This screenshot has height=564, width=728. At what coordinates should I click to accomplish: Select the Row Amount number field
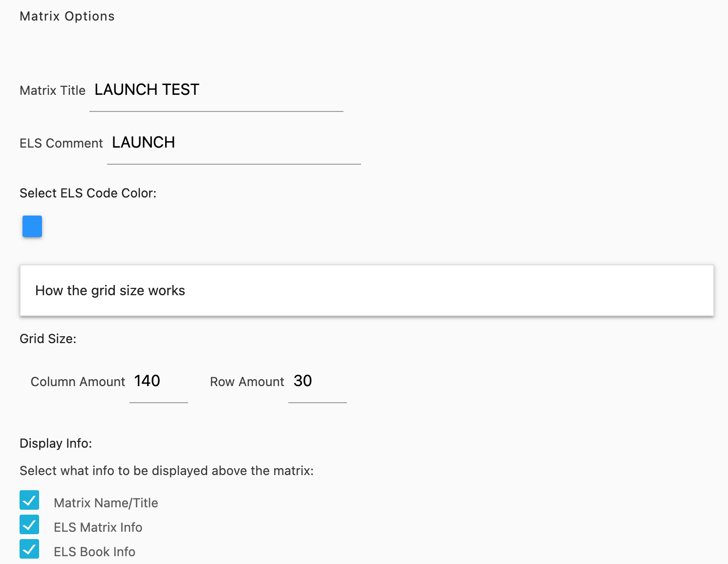(x=317, y=382)
